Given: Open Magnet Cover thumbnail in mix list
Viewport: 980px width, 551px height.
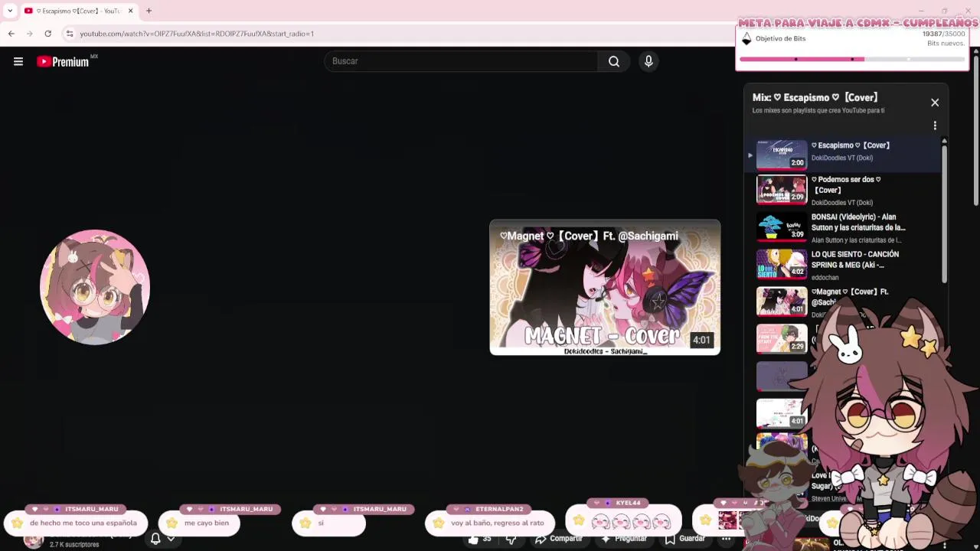Looking at the screenshot, I should 782,302.
